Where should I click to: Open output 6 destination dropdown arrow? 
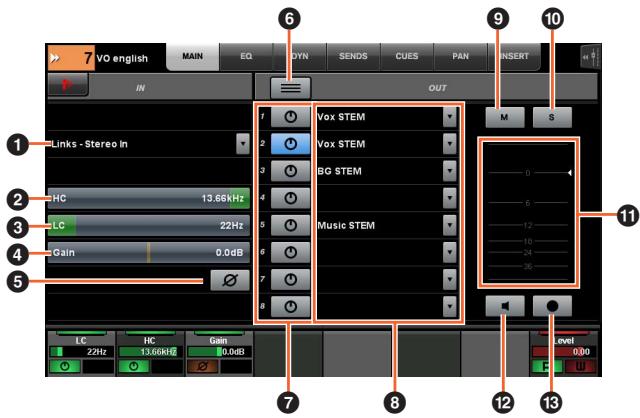449,253
